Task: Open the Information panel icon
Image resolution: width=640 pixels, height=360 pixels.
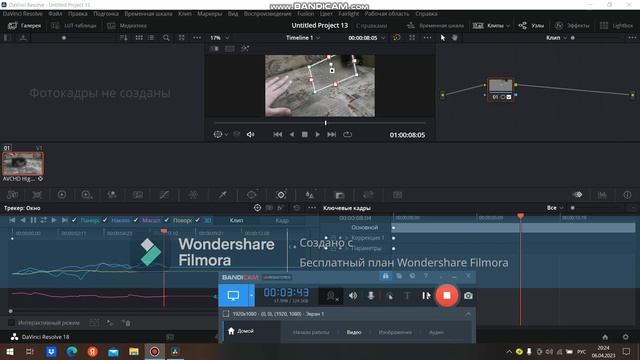Action: coord(627,195)
